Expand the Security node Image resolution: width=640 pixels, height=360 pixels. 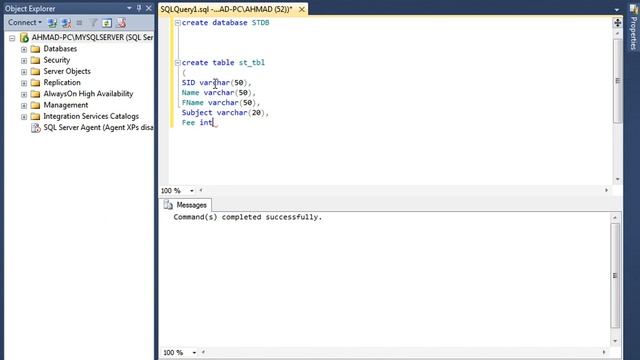[24, 60]
